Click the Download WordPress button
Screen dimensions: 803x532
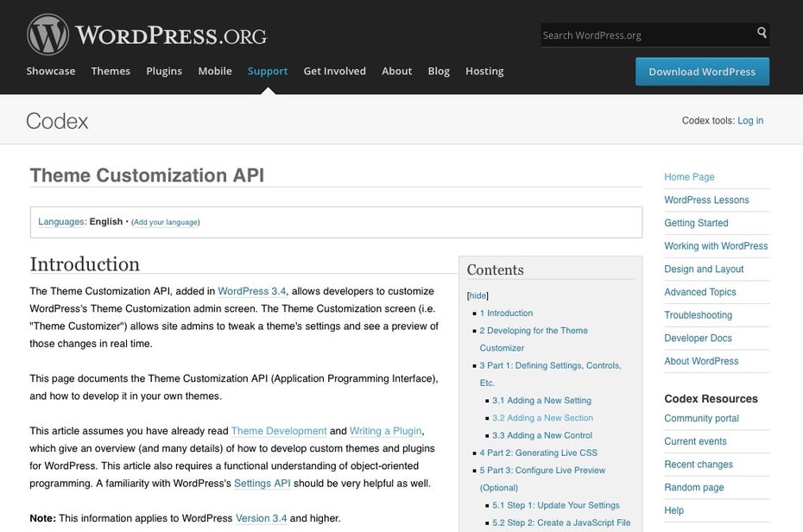pos(702,72)
